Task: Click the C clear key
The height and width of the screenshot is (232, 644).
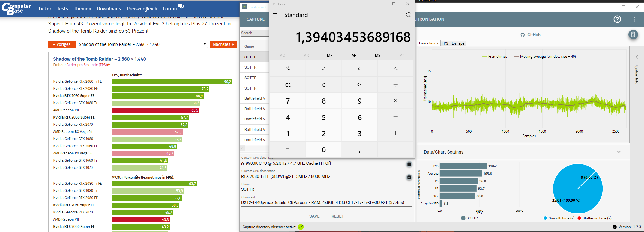Action: (323, 85)
